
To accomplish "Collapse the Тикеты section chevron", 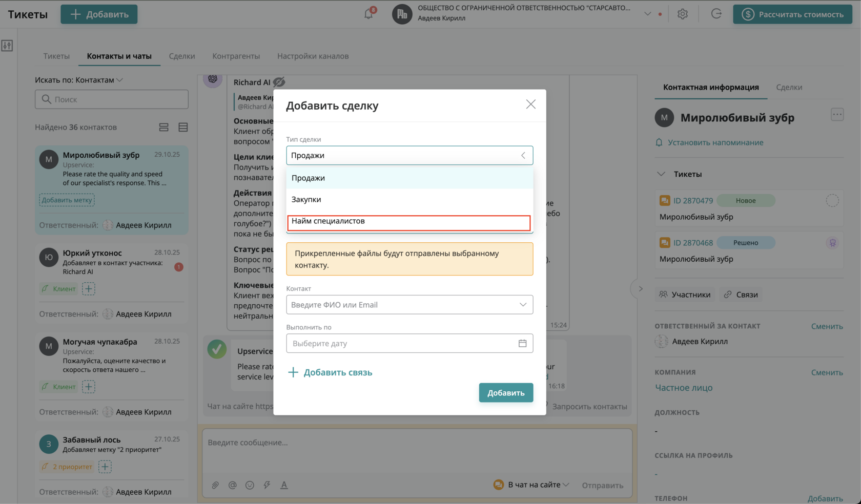I will [x=661, y=174].
